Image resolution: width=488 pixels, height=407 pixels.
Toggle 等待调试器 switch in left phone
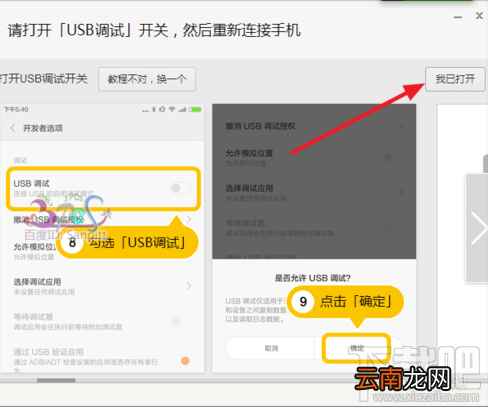tap(181, 321)
